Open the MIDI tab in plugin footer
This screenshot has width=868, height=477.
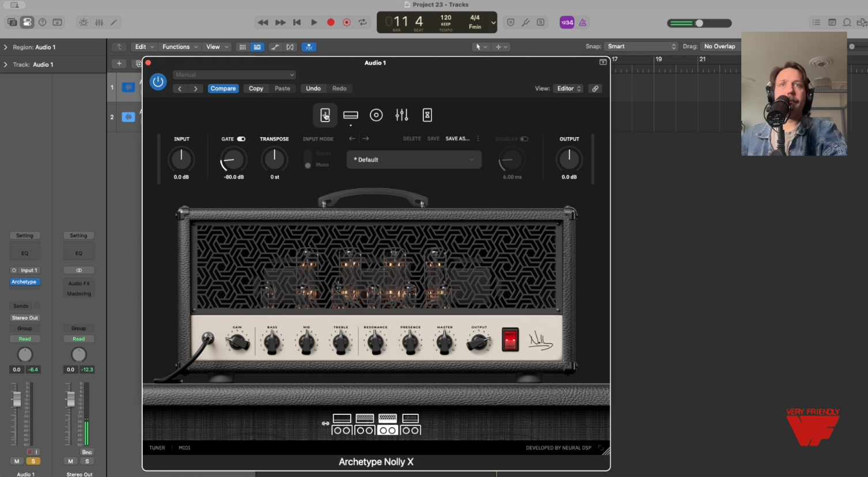(184, 448)
